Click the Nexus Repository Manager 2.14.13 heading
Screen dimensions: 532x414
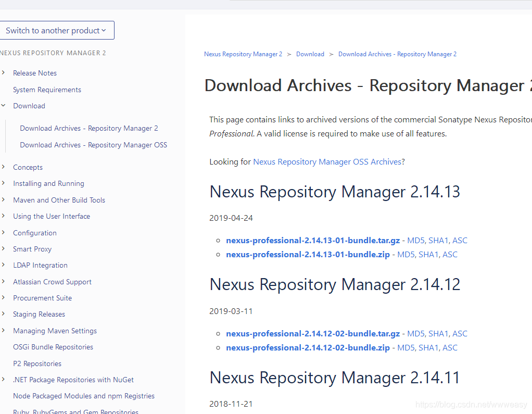click(x=335, y=192)
